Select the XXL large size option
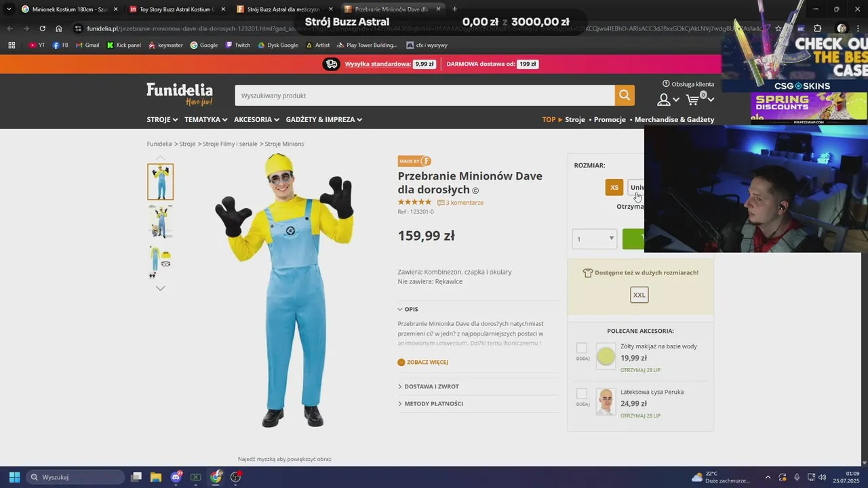Viewport: 868px width, 488px height. tap(639, 295)
